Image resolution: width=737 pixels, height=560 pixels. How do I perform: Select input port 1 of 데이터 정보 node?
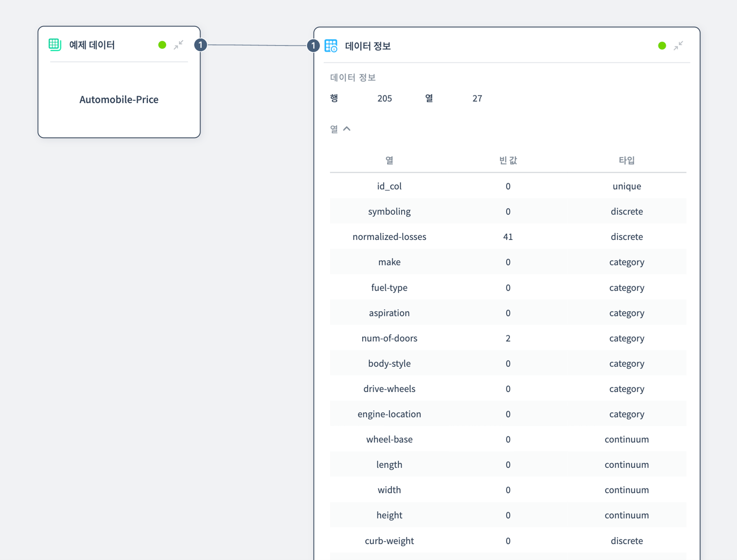click(x=313, y=46)
